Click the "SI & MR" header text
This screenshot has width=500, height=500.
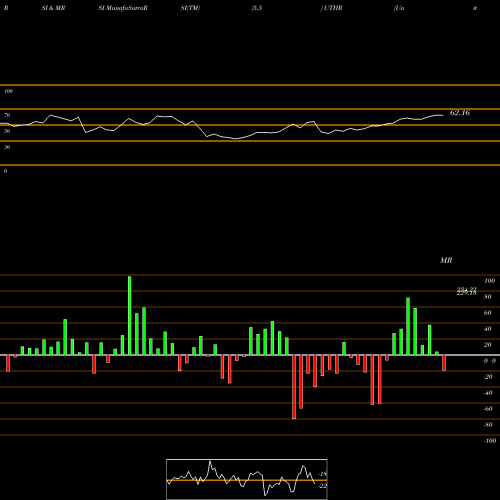point(53,8)
